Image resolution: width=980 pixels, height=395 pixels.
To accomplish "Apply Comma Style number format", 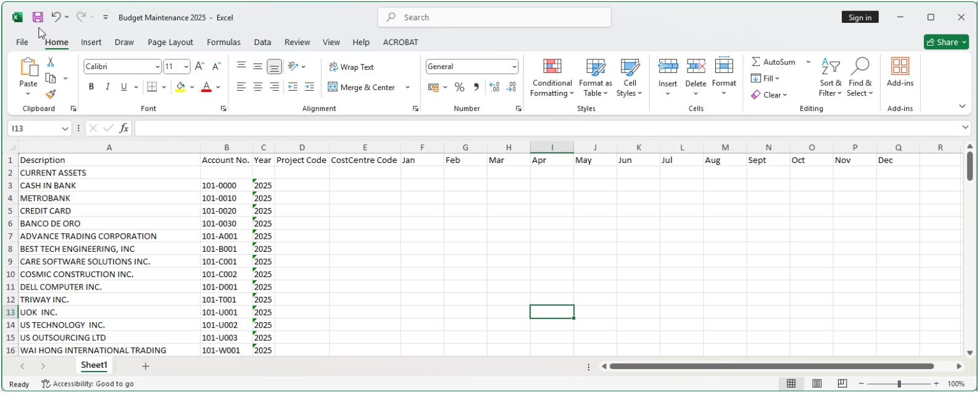I will pos(476,88).
